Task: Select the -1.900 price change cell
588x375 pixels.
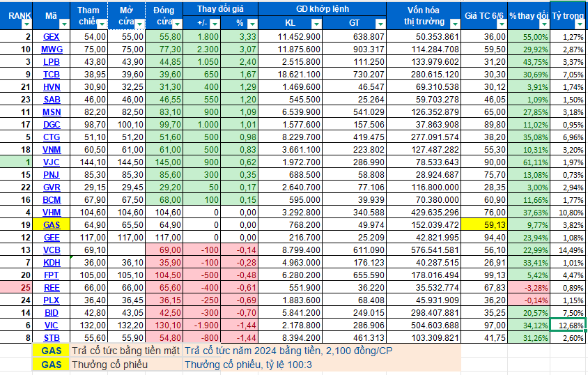Action: click(202, 326)
